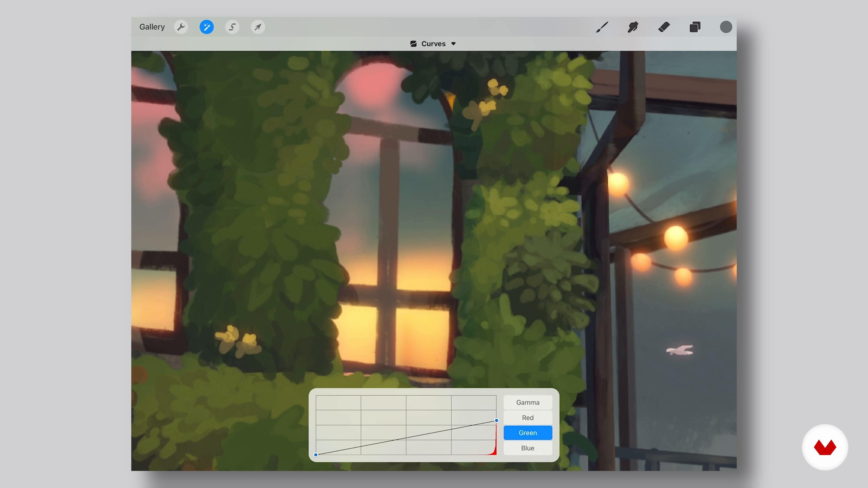
Task: Return to the Gallery
Action: click(152, 27)
